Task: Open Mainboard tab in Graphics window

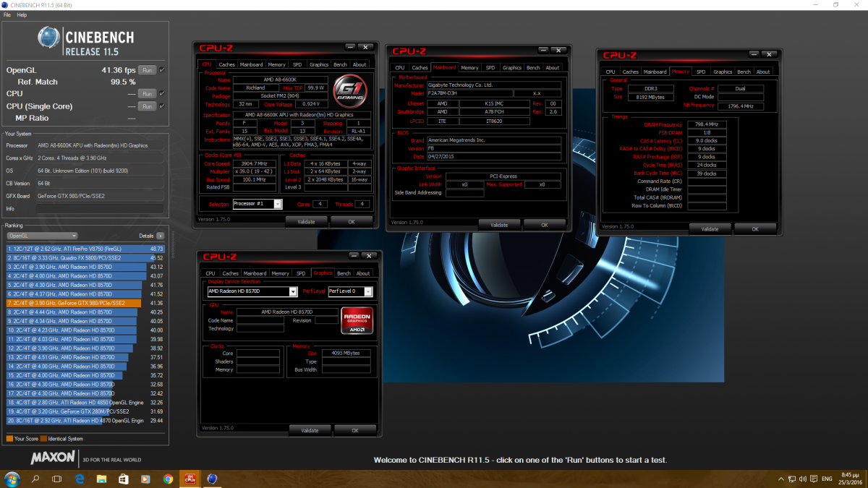Action: pyautogui.click(x=255, y=273)
